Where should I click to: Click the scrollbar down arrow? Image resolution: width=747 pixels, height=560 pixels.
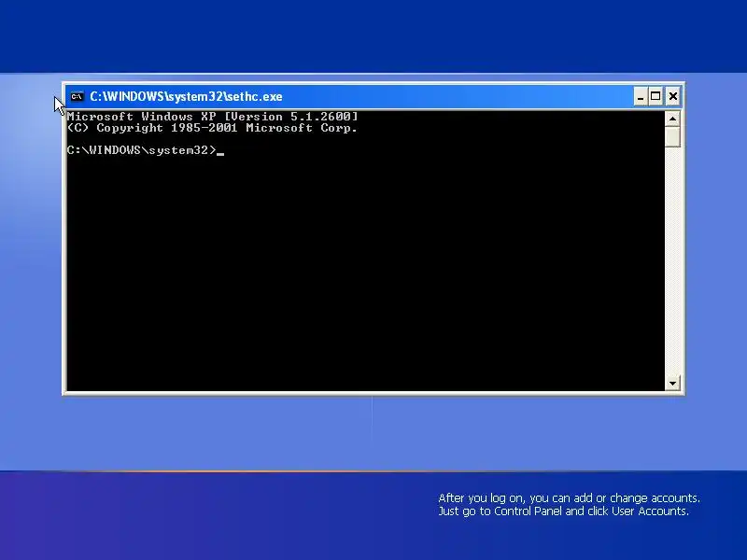[x=672, y=383]
